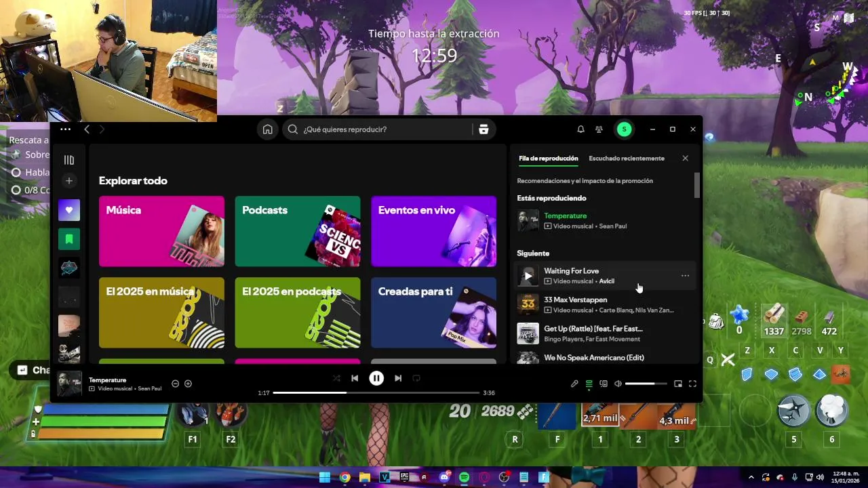The image size is (868, 488).
Task: Open the El 2025 en podcasts card
Action: coord(298,312)
